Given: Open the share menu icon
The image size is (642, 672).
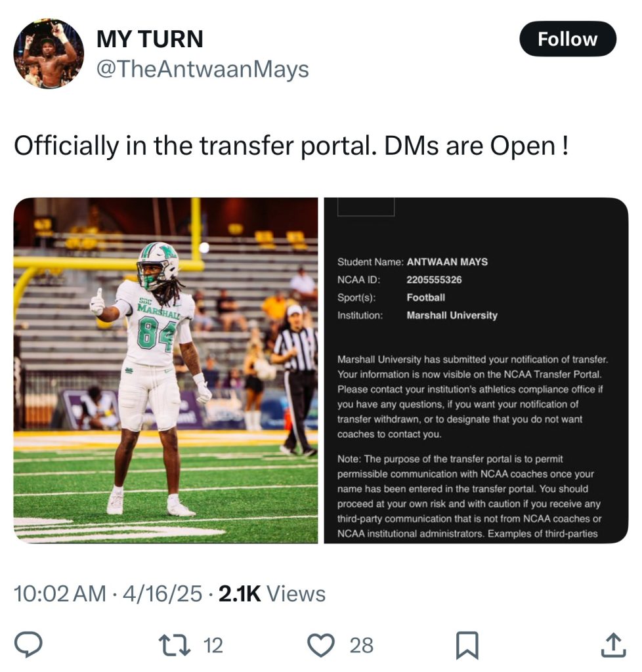Looking at the screenshot, I should pyautogui.click(x=613, y=644).
